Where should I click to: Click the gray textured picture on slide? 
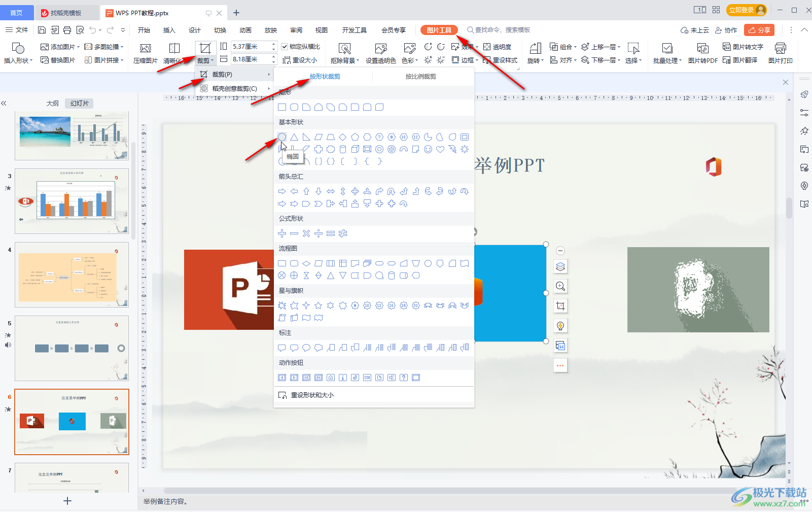tap(698, 290)
